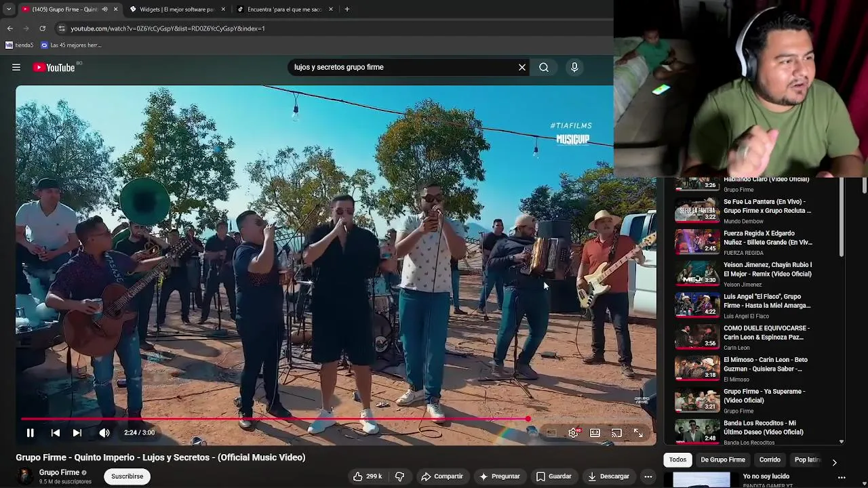Subscribe with the Suscribirse button

127,476
